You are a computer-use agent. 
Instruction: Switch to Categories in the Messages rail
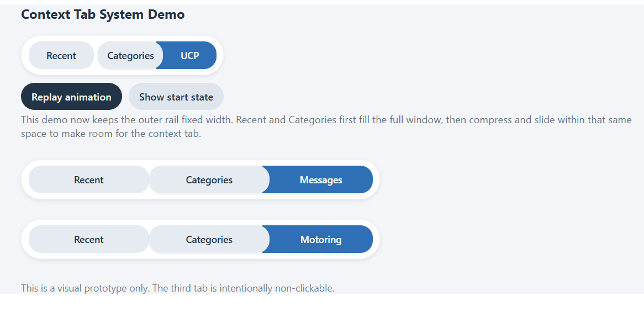(209, 180)
